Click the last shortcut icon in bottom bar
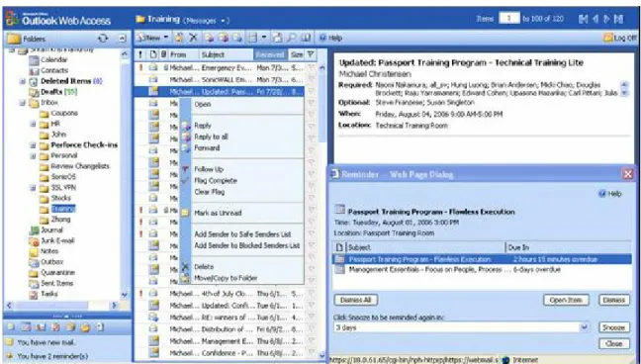 [100, 327]
